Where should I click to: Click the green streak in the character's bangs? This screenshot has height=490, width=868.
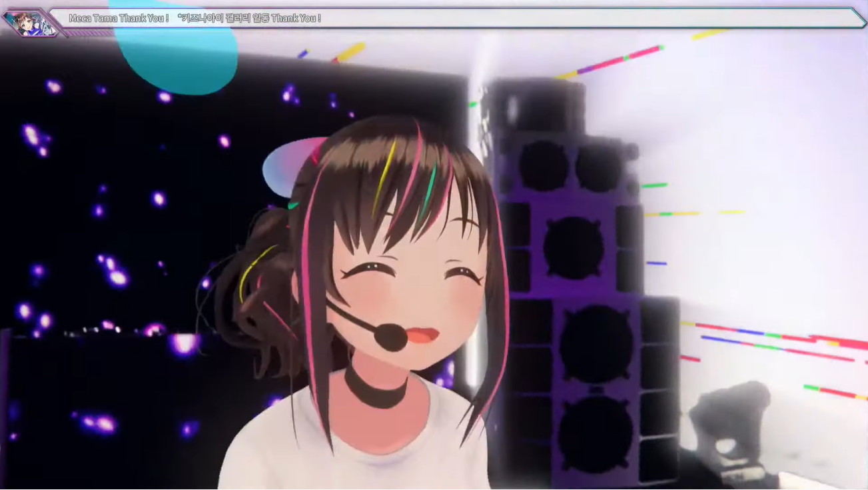pos(428,192)
